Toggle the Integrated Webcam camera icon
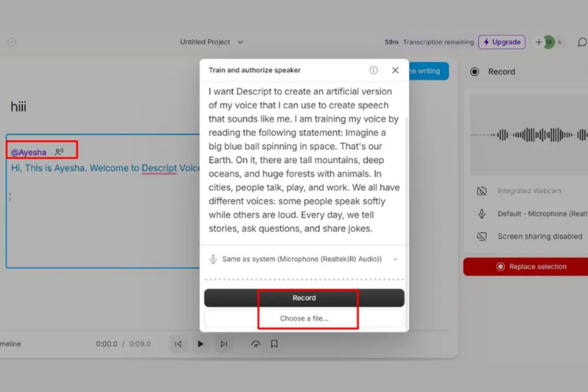Screen dimensions: 588x392 click(482, 191)
